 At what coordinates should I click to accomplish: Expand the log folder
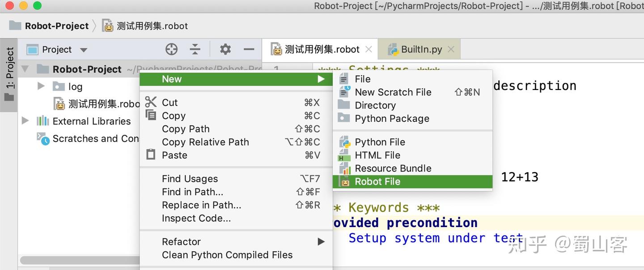point(41,86)
